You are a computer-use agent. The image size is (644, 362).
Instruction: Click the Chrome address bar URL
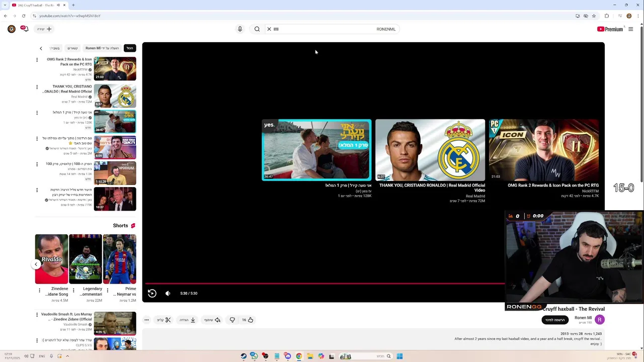pyautogui.click(x=70, y=16)
